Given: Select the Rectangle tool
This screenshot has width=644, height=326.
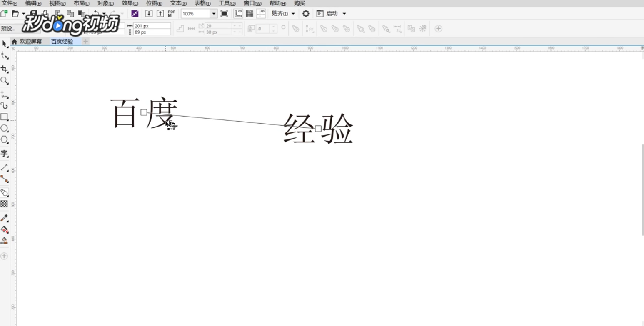Looking at the screenshot, I should pyautogui.click(x=4, y=117).
